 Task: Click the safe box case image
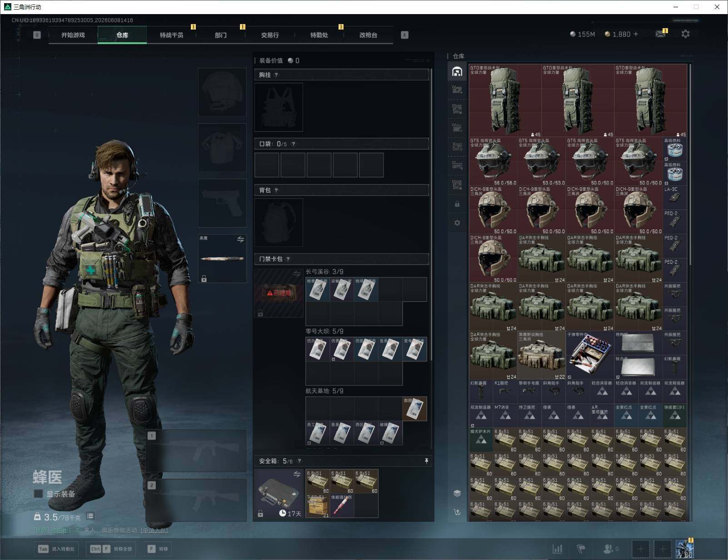279,494
